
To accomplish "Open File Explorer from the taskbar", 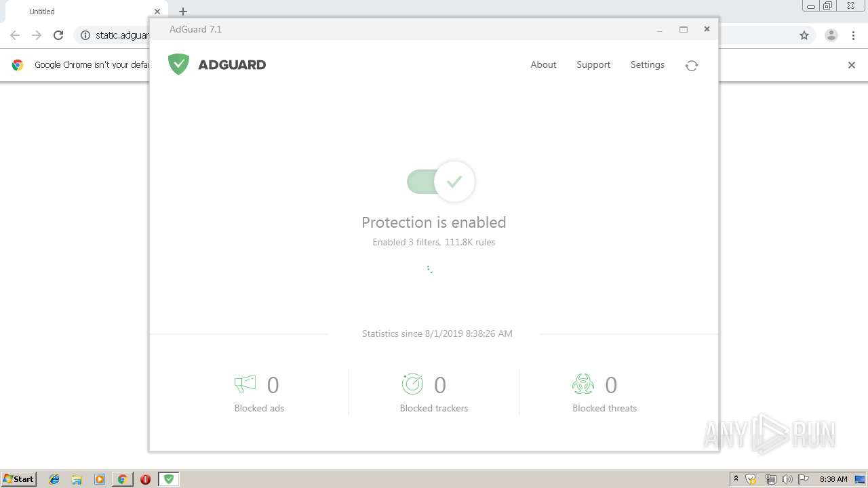I will (x=77, y=479).
